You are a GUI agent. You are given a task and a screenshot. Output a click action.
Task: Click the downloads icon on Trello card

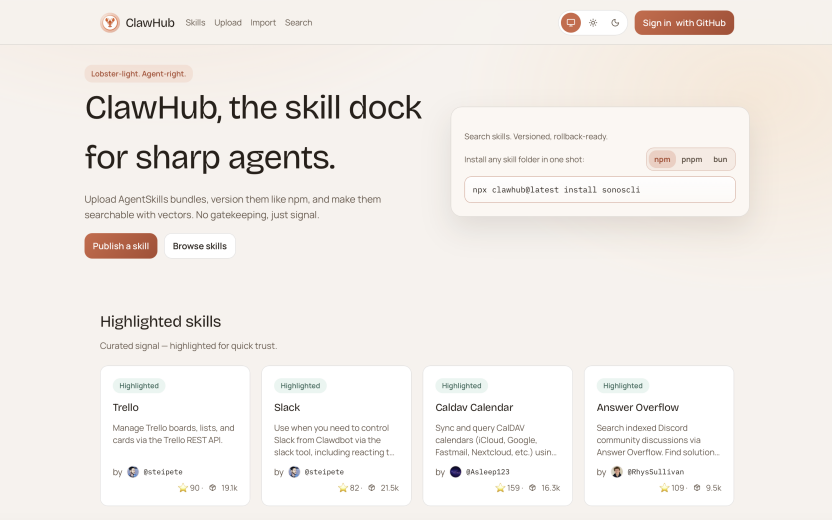tap(212, 488)
